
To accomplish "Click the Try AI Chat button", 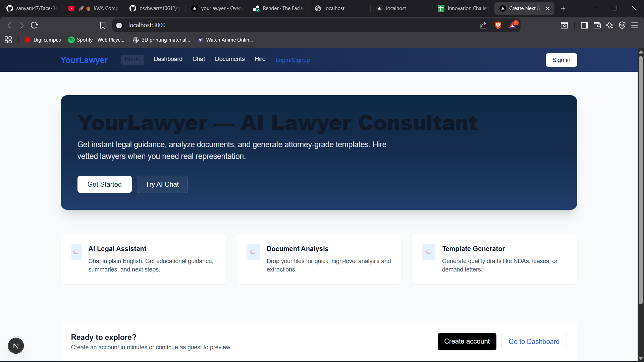I will [x=162, y=184].
